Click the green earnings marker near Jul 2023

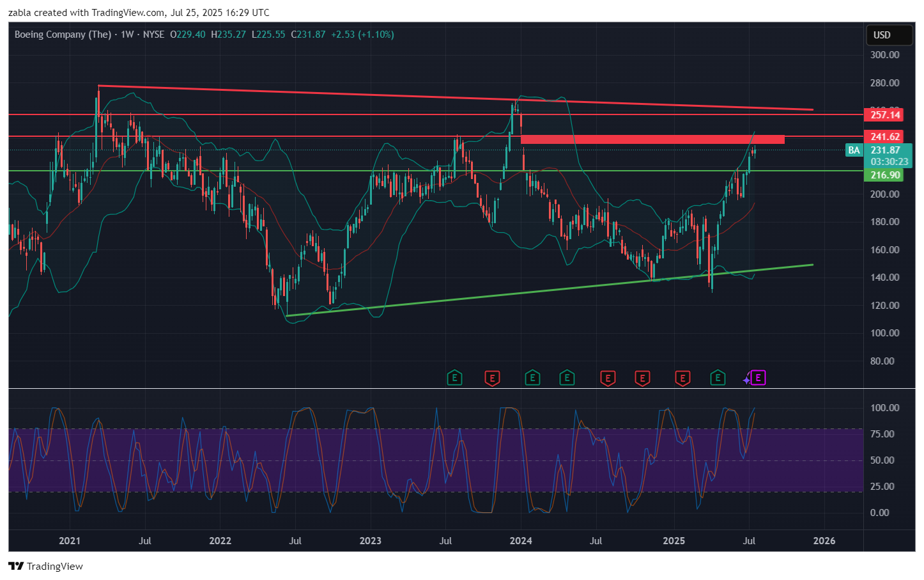tap(454, 378)
